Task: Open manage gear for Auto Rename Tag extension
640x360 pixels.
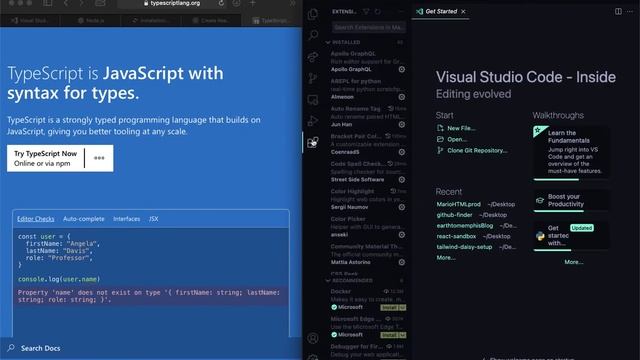Action: point(402,124)
